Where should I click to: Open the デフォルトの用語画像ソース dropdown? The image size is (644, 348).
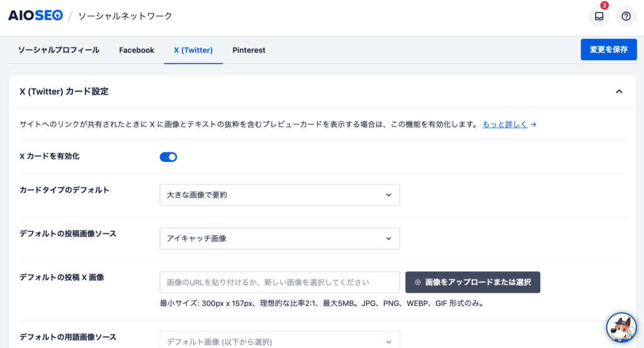[x=280, y=340]
